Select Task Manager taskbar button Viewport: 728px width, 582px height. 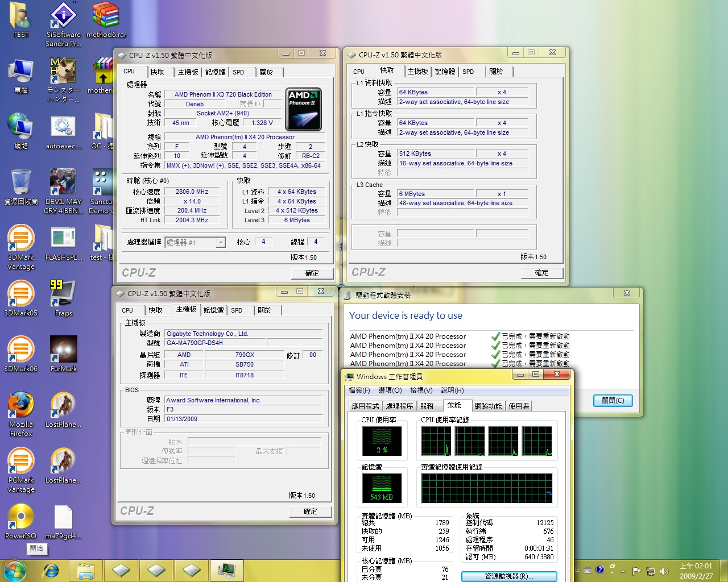pyautogui.click(x=226, y=570)
